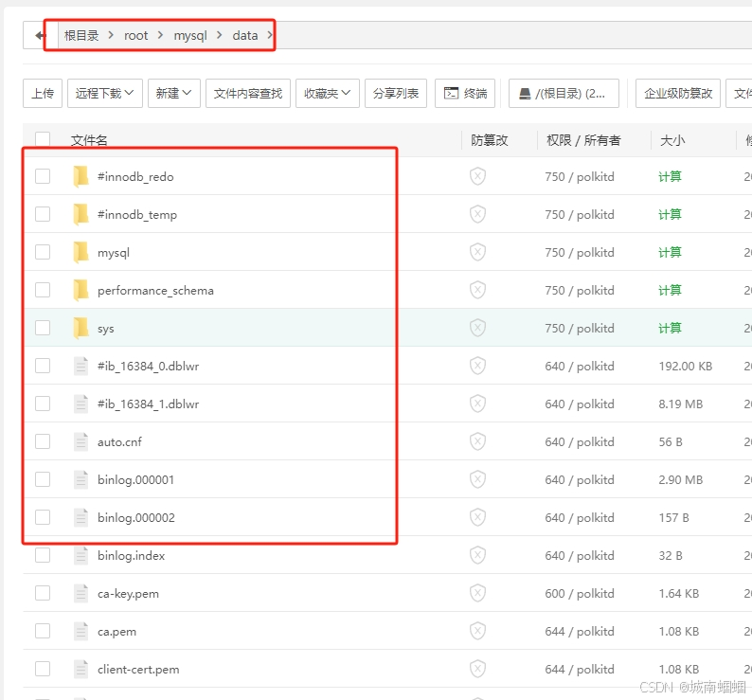Image resolution: width=752 pixels, height=700 pixels.
Task: Open the 收藏夹 dropdown
Action: (328, 93)
